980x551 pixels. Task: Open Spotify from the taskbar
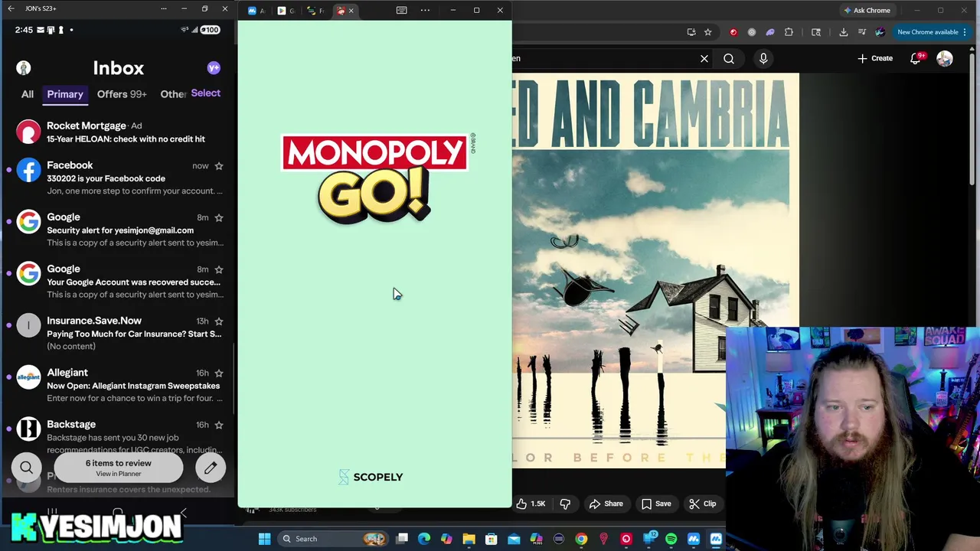(x=671, y=539)
